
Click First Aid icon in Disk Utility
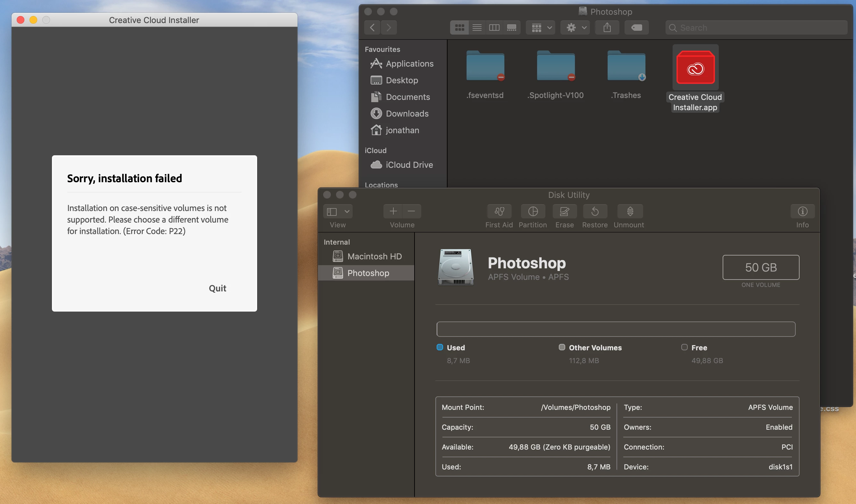point(499,211)
